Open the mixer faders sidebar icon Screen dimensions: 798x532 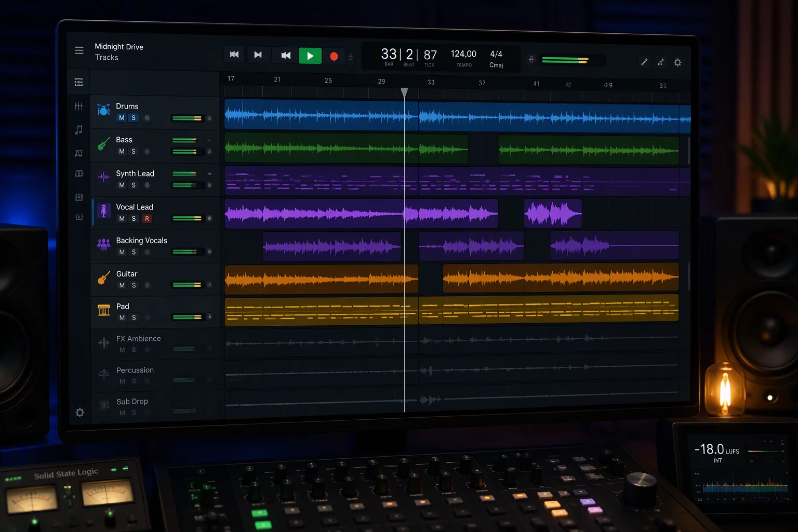click(x=79, y=106)
